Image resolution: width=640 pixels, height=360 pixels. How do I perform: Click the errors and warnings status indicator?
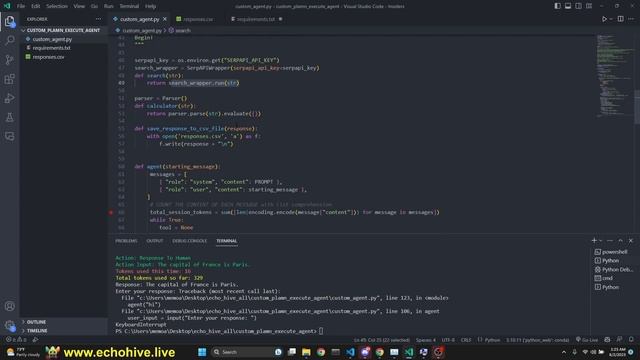tap(16, 340)
